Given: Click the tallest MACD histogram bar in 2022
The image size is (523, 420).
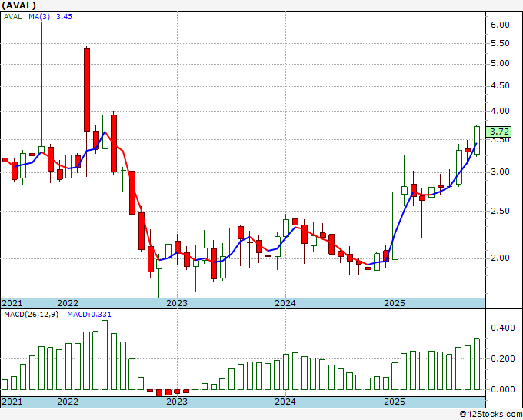Looking at the screenshot, I should 105,355.
